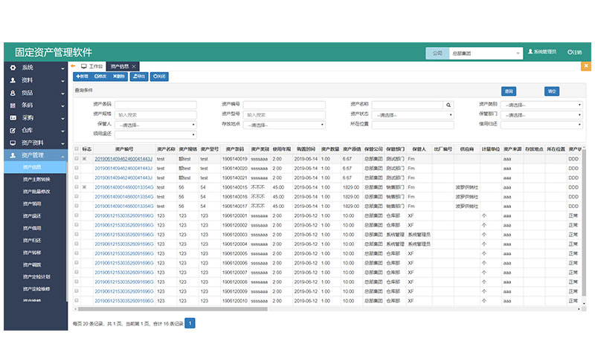Image resolution: width=595 pixels, height=364 pixels.
Task: Click the 查询 search button
Action: click(x=509, y=91)
